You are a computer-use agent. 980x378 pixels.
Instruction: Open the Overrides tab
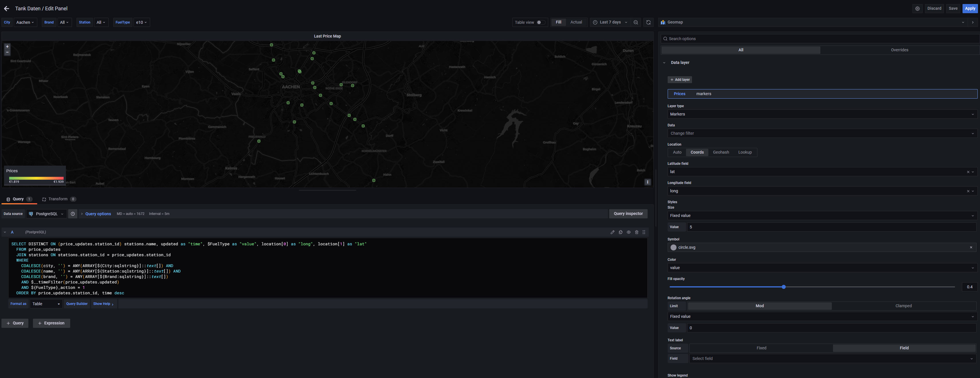click(899, 50)
